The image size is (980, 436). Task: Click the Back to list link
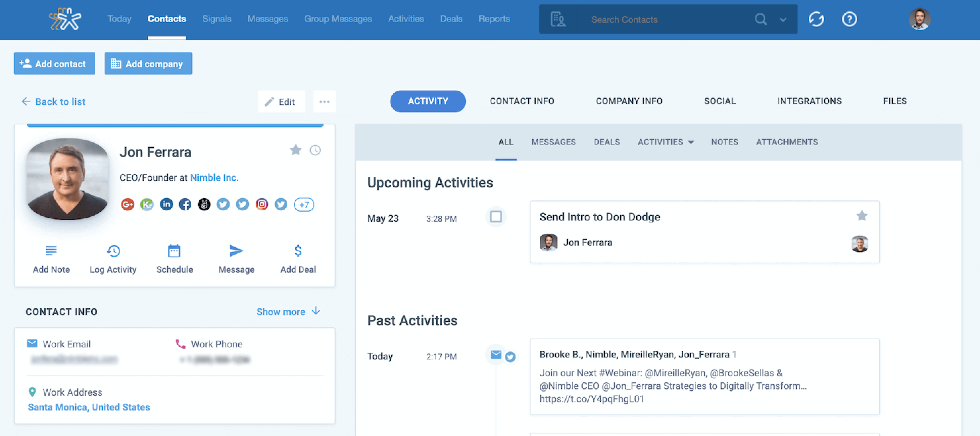pos(60,102)
